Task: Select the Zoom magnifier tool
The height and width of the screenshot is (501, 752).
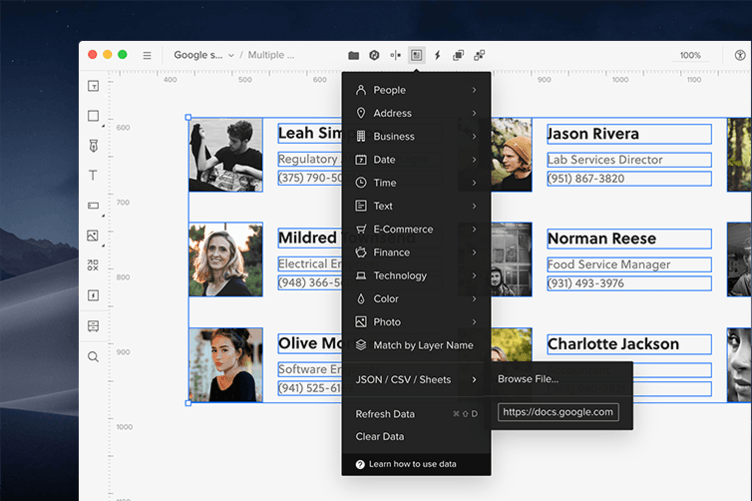Action: tap(94, 357)
